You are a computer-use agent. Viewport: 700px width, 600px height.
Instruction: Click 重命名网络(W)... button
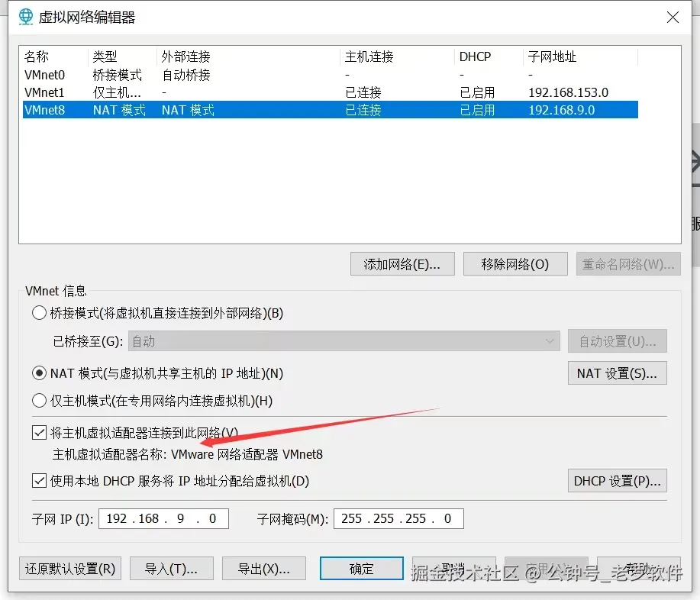[628, 264]
